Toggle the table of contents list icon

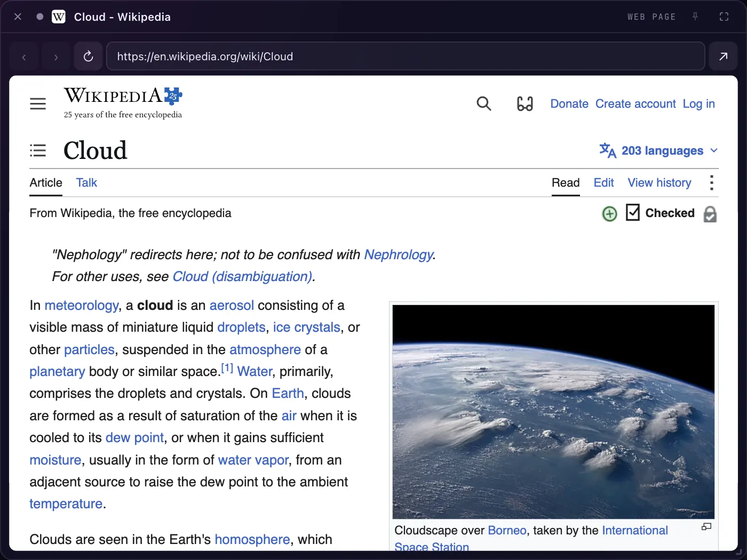[x=38, y=150]
